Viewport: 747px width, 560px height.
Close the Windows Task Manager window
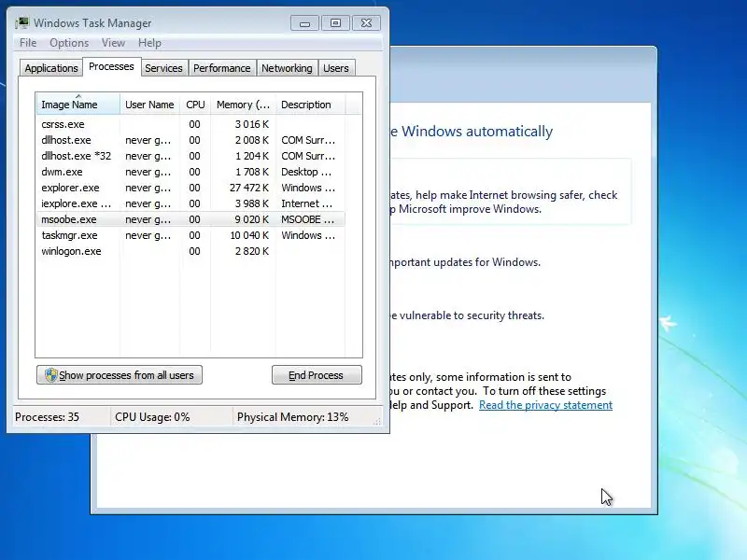click(366, 22)
